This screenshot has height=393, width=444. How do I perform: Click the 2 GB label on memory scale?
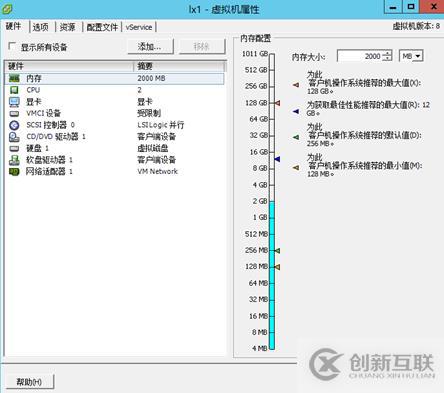(x=260, y=201)
